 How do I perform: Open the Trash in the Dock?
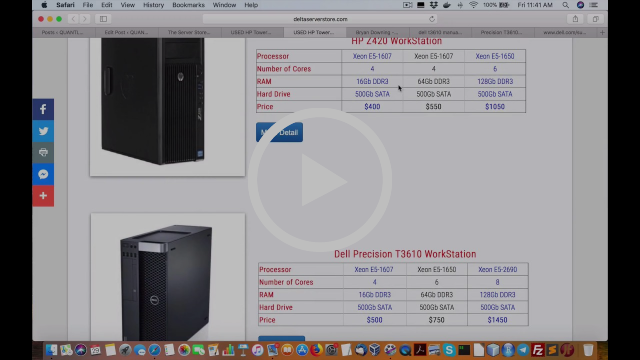click(588, 350)
